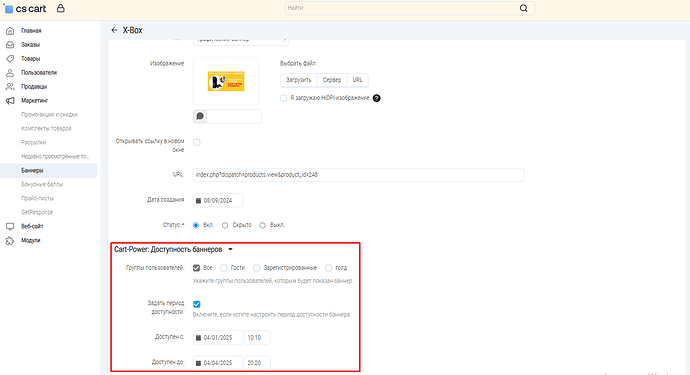Screen dimensions: 690x375
Task: Click the Модули puzzle icon in sidebar
Action: coord(10,240)
